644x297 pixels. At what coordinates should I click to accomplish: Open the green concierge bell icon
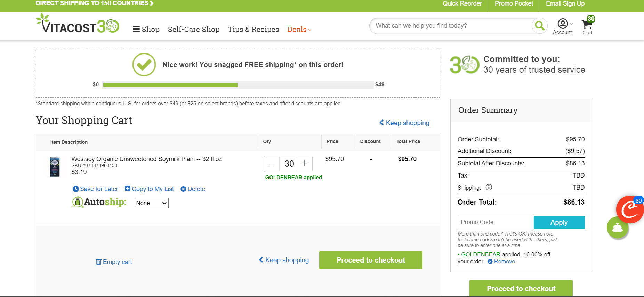pos(617,228)
